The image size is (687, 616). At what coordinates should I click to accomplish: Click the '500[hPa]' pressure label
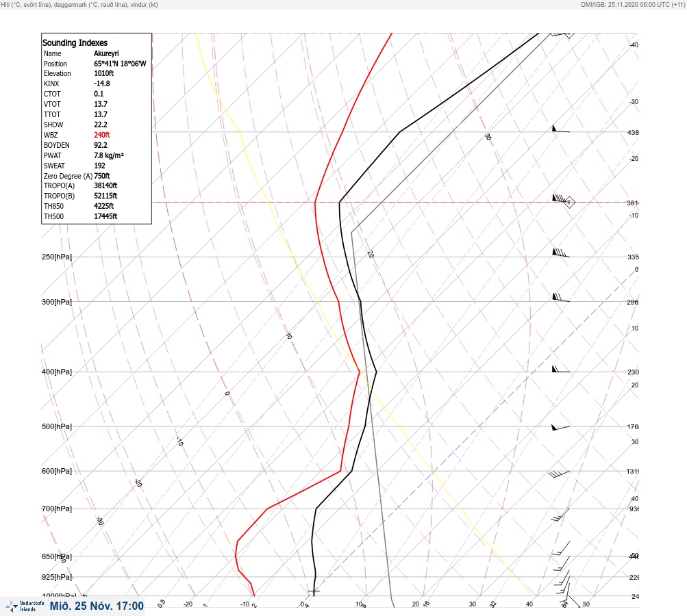[x=57, y=426]
